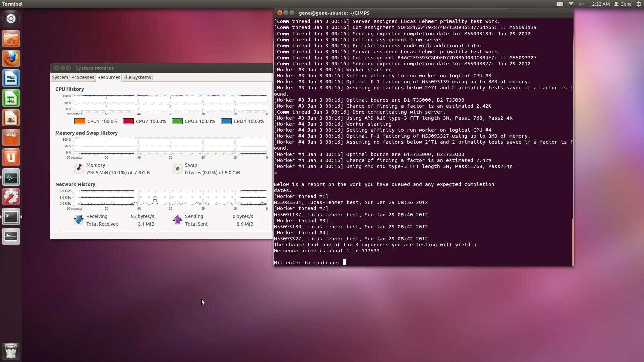Image resolution: width=644 pixels, height=362 pixels.
Task: Open the Wi-Fi network indicator menu
Action: click(571, 4)
